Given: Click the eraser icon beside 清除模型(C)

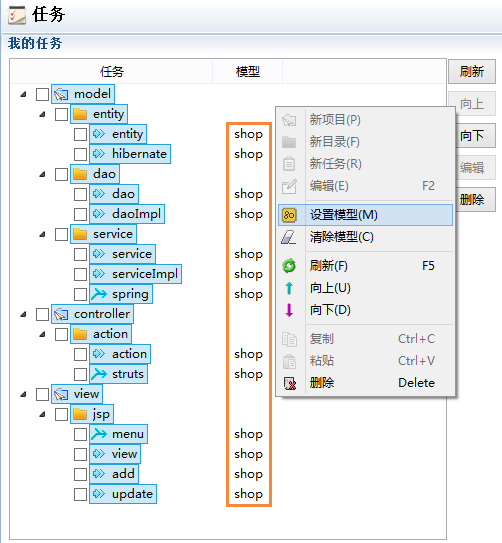Looking at the screenshot, I should (288, 237).
